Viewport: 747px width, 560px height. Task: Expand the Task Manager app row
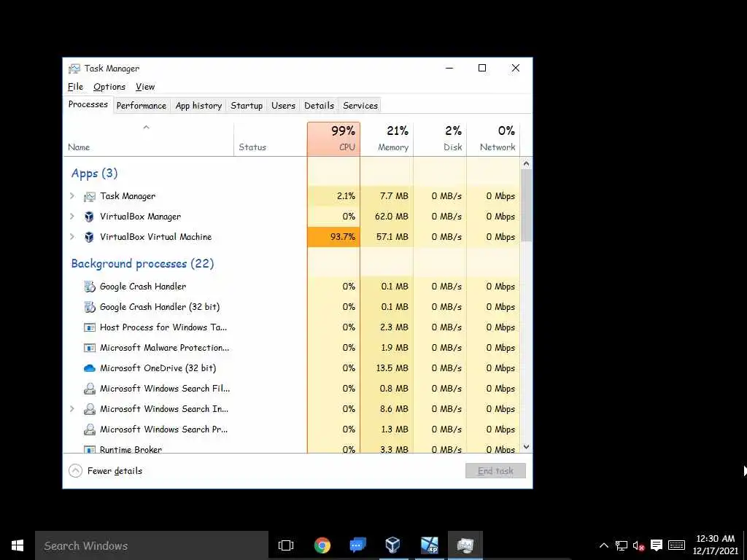[x=72, y=195]
